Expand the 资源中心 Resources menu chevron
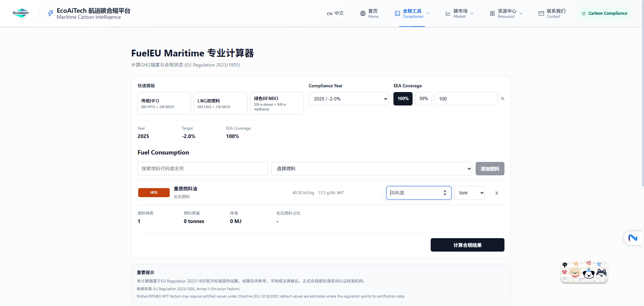This screenshot has width=644, height=306. [521, 13]
